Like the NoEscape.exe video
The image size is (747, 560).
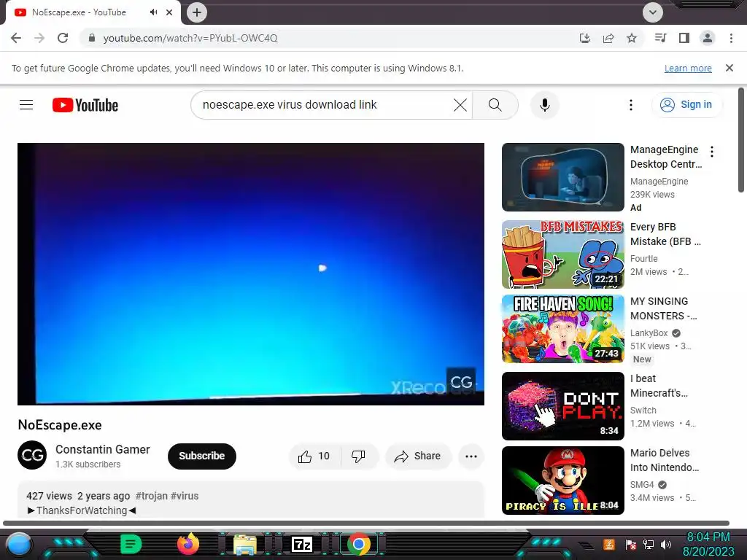314,456
